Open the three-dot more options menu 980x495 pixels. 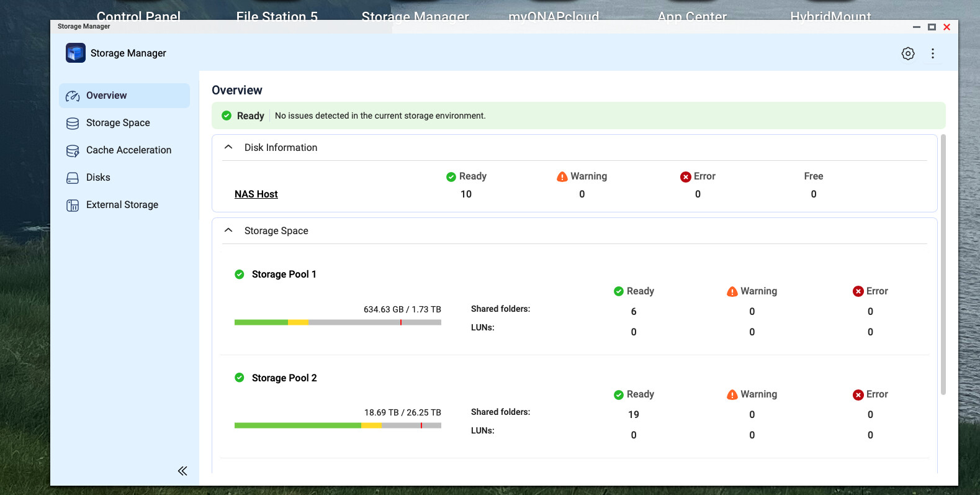click(x=932, y=53)
